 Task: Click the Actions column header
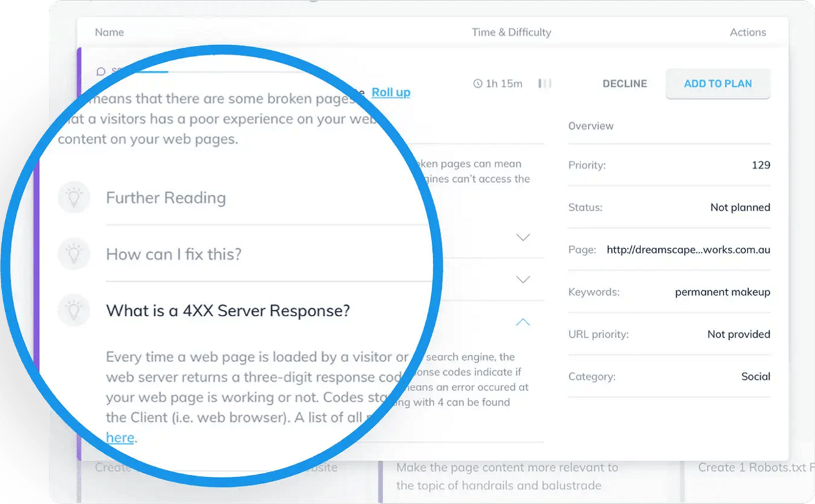tap(748, 32)
